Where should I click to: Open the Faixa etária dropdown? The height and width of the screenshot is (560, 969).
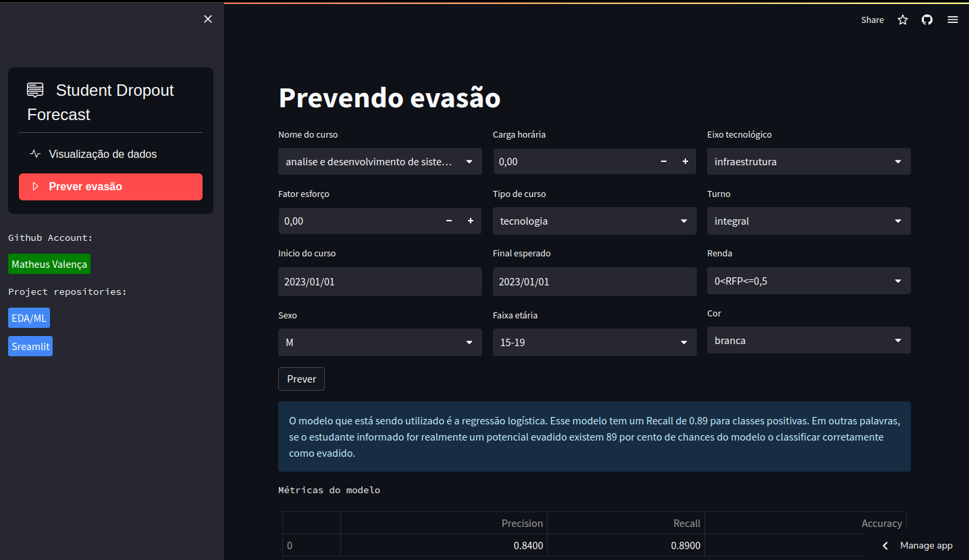[594, 342]
